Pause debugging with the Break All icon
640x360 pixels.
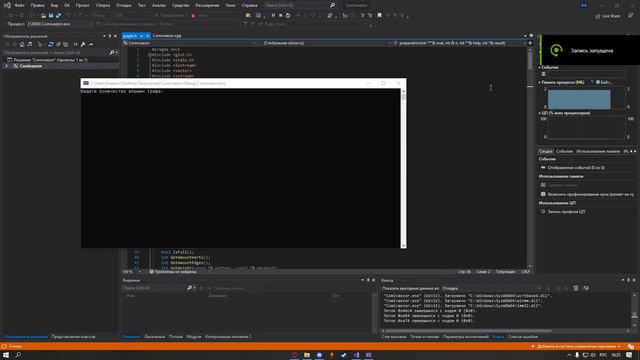coord(273,16)
